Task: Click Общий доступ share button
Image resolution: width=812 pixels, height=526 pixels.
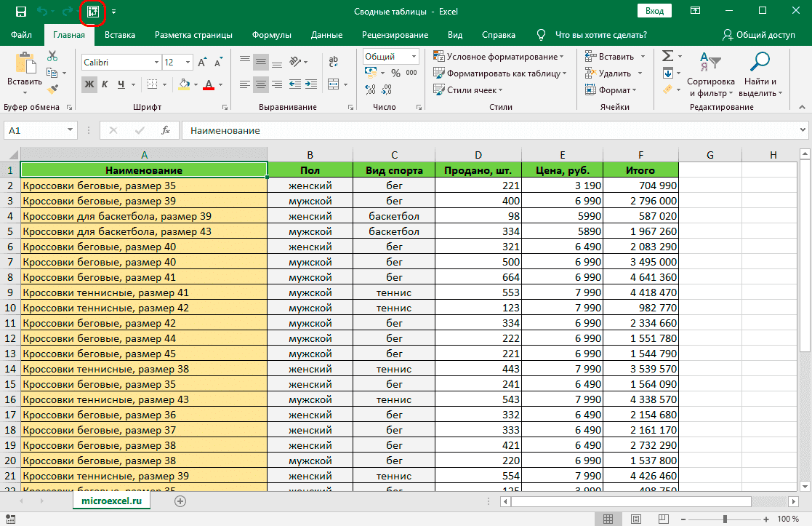Action: pyautogui.click(x=758, y=35)
